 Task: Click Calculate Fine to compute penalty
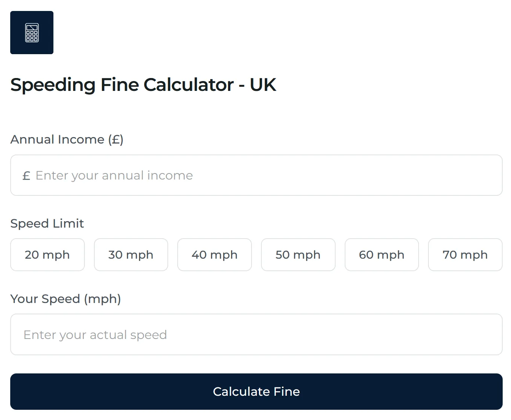(x=256, y=391)
